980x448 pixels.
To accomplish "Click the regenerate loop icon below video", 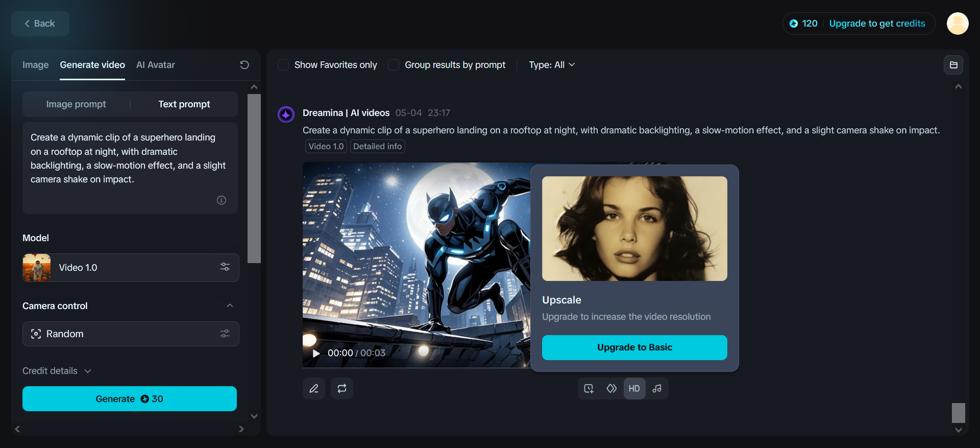I will 342,389.
